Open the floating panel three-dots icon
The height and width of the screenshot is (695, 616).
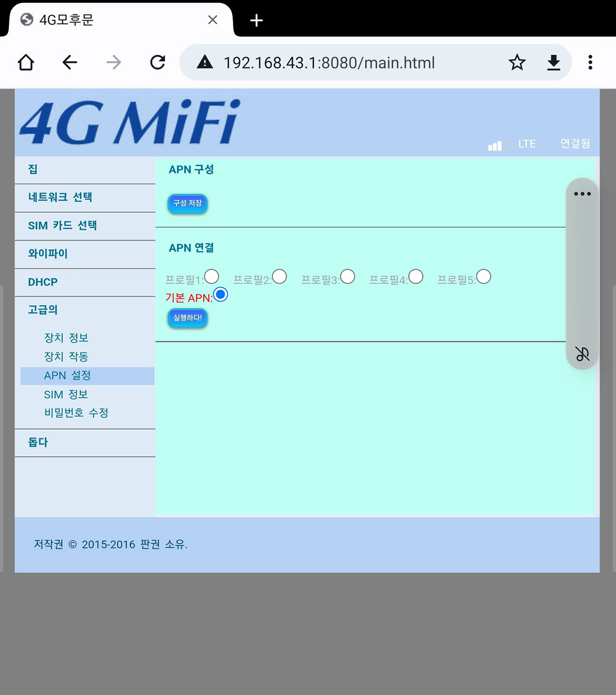582,194
